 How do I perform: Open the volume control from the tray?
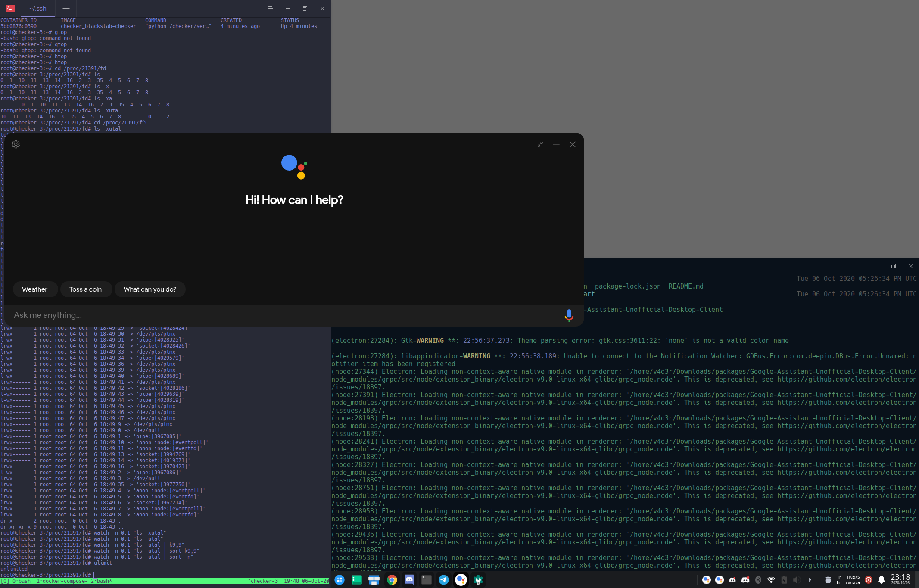coord(796,580)
